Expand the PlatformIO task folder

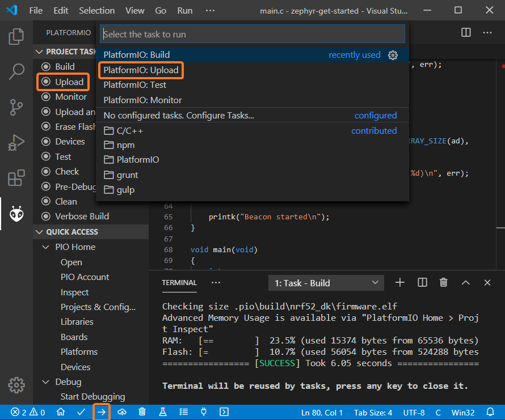tap(253, 160)
